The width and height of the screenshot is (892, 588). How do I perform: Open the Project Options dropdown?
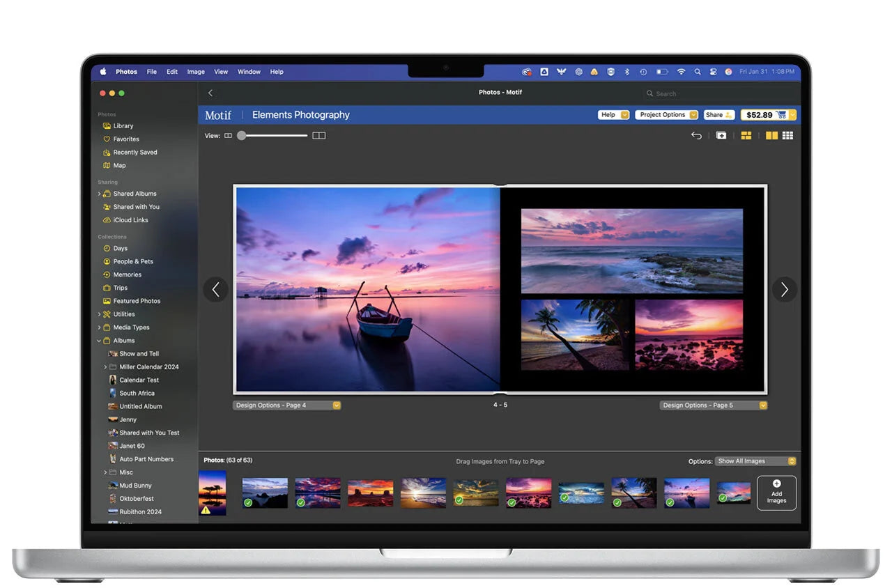(667, 115)
